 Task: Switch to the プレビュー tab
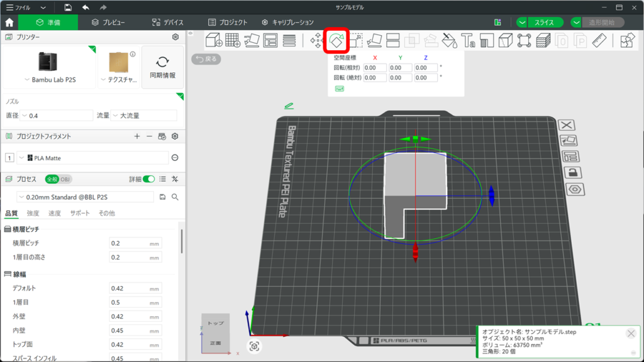[x=108, y=22]
